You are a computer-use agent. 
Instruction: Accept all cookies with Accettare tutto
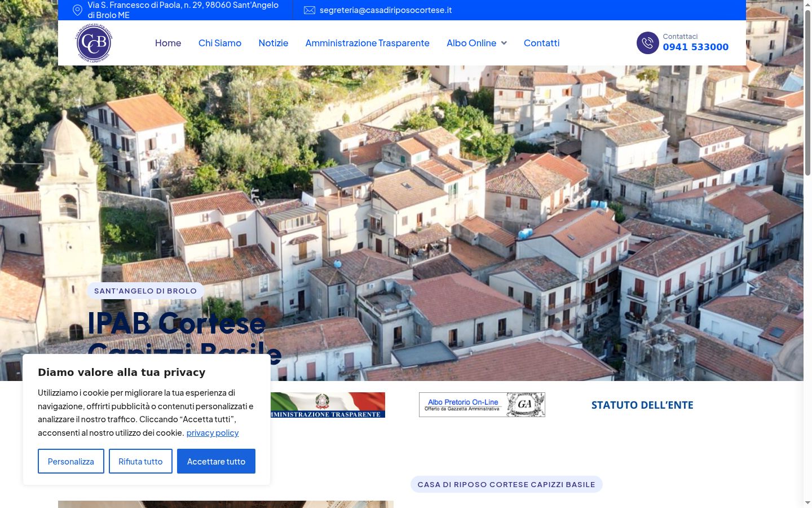[x=216, y=461]
